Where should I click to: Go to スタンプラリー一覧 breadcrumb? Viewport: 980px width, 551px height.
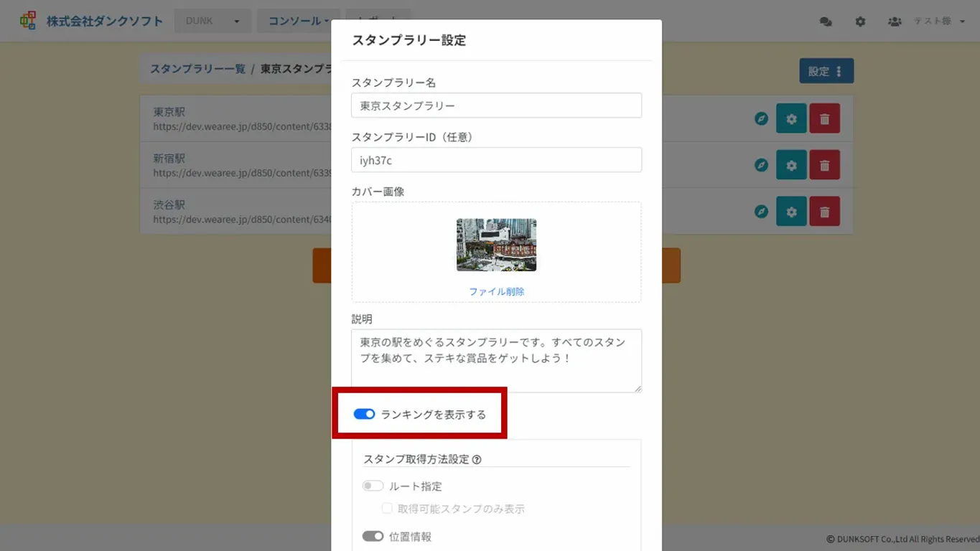197,69
